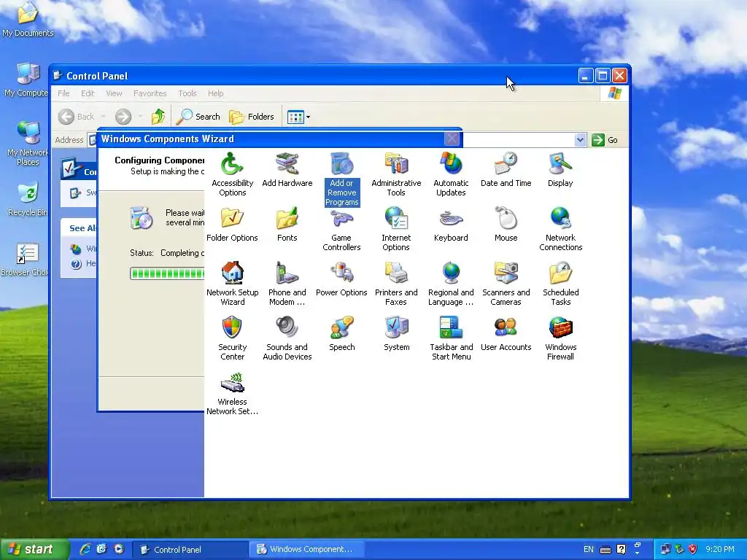
Task: Open Administrative Tools folder
Action: 396,174
